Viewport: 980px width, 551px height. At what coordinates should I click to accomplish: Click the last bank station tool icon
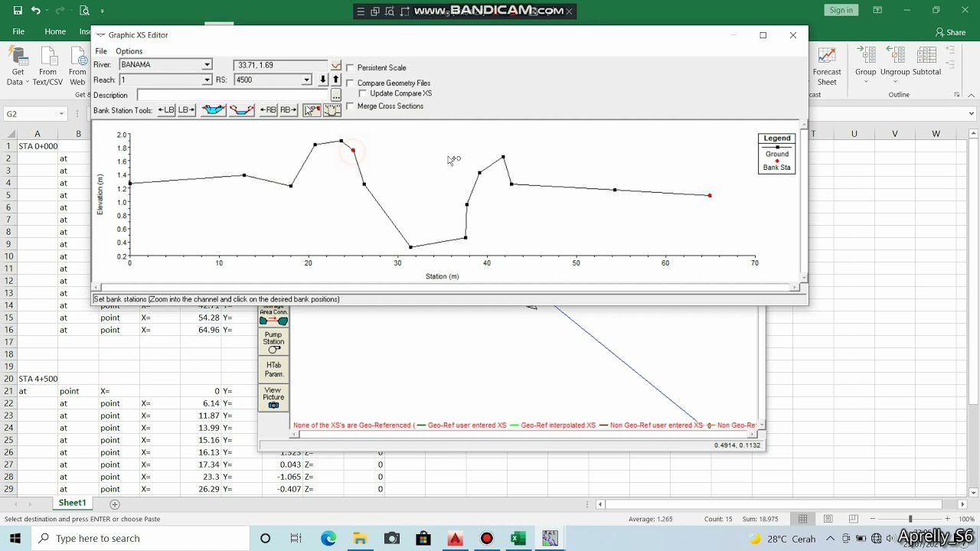click(332, 110)
